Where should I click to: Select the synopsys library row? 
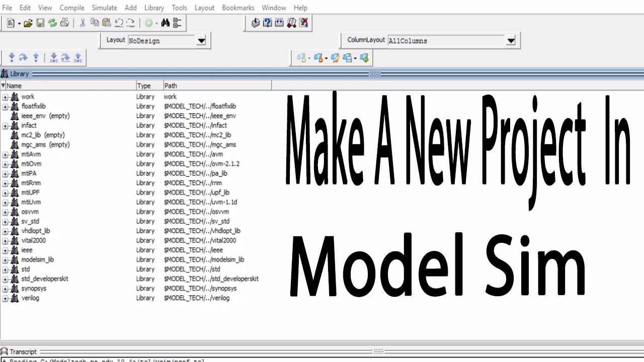pos(136,289)
